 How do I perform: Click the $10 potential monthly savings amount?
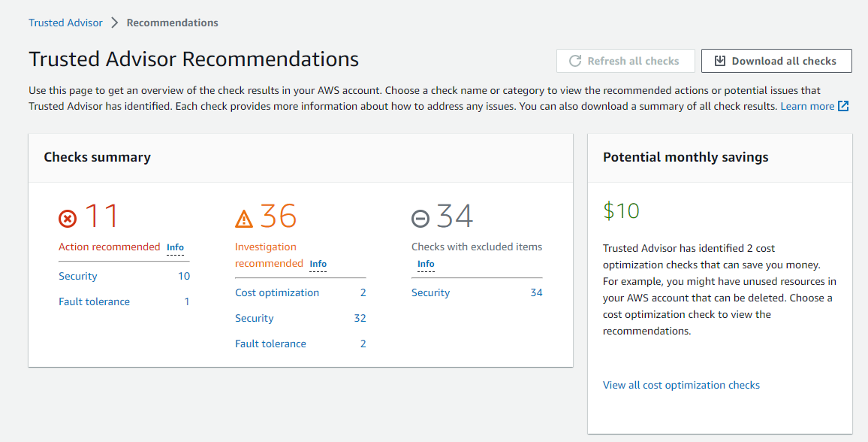(x=621, y=210)
